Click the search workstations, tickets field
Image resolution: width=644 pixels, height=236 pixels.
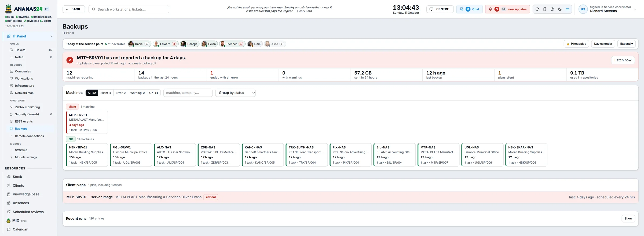129,9
